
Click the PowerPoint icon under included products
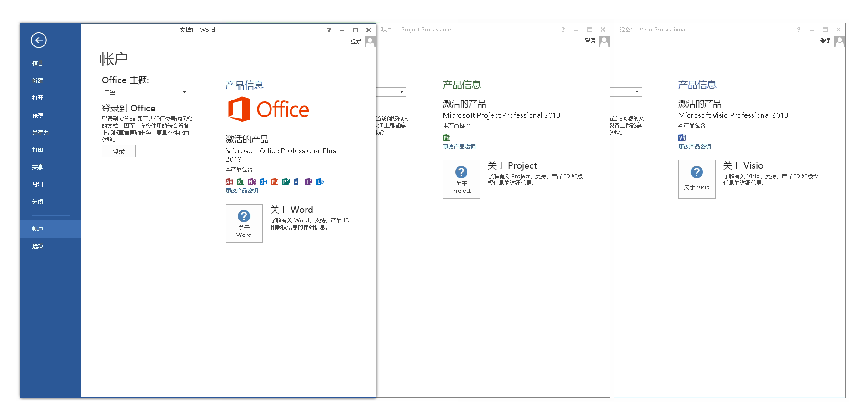tap(275, 182)
